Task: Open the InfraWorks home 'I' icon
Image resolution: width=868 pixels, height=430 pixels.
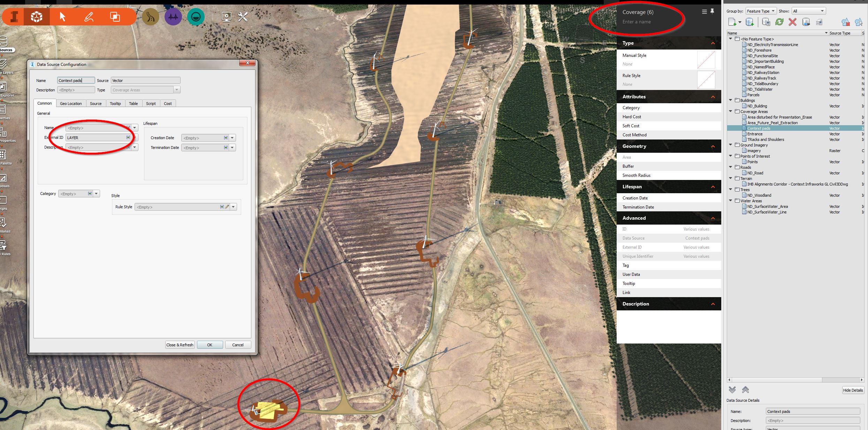Action: point(14,16)
